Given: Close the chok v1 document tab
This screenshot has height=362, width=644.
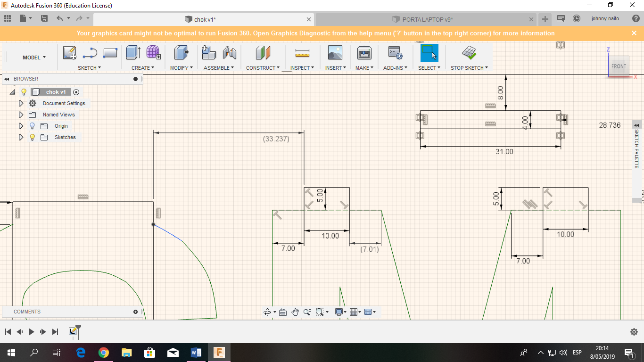Looking at the screenshot, I should pos(309,19).
